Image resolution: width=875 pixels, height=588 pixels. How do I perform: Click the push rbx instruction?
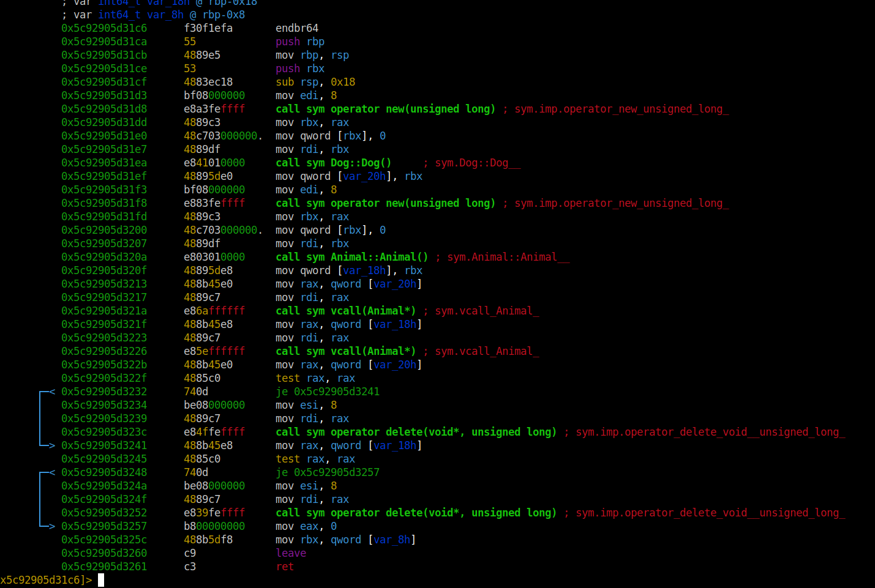[x=300, y=69]
